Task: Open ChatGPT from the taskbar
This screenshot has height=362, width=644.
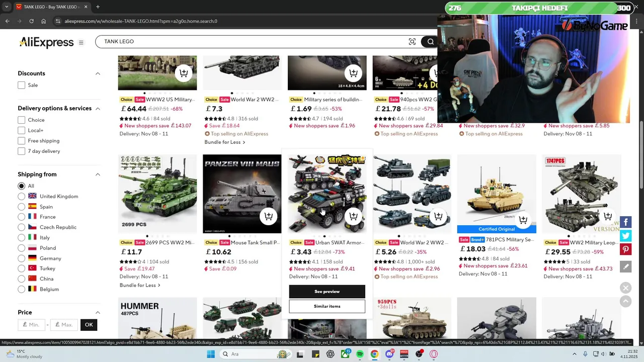Action: [330, 354]
